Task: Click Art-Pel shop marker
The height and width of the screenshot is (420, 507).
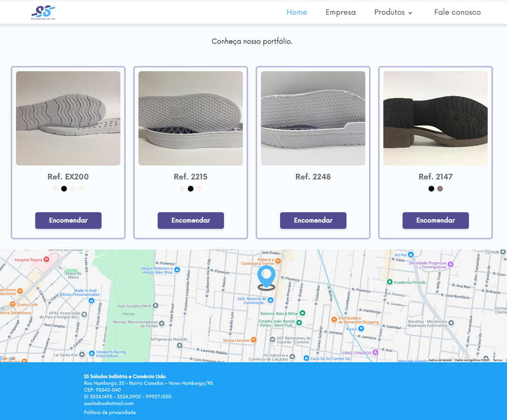Action: point(411,255)
